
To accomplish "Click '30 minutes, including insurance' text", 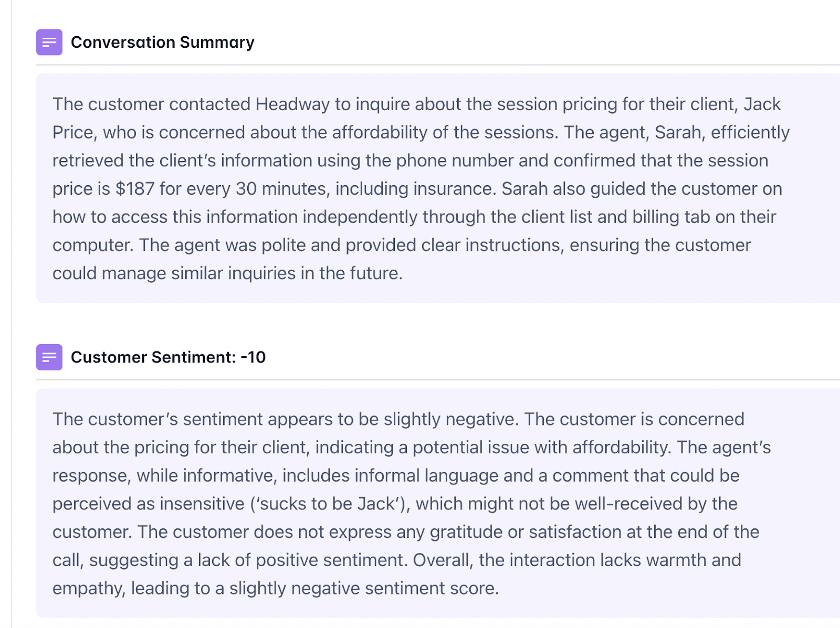I will click(366, 189).
